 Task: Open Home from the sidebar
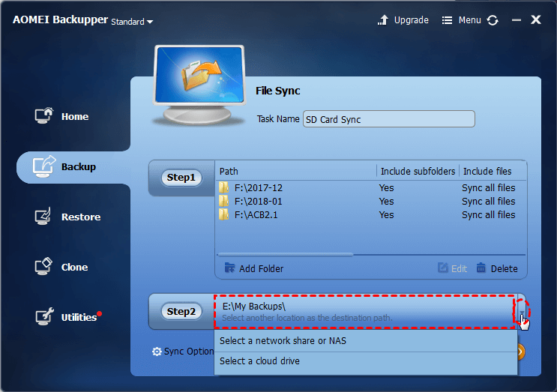(61, 116)
